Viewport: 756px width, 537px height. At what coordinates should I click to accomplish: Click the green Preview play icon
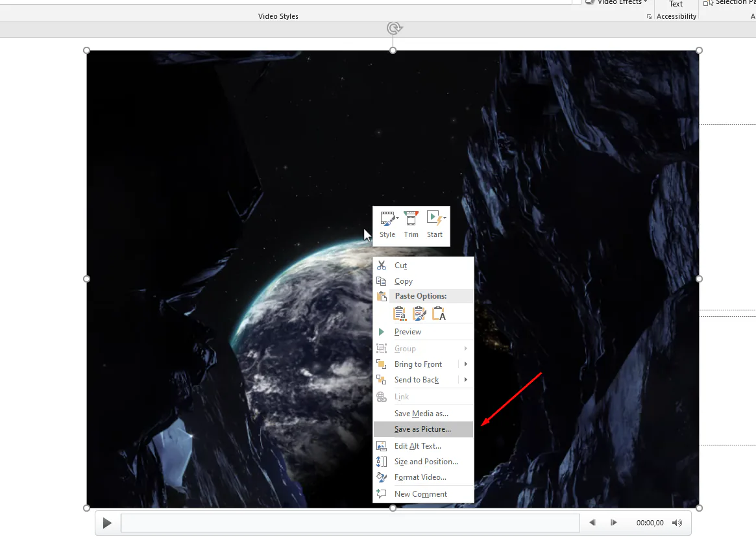(x=382, y=331)
